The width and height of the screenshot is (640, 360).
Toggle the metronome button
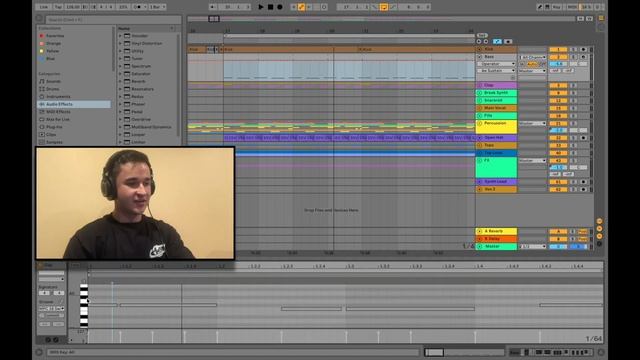pos(139,7)
